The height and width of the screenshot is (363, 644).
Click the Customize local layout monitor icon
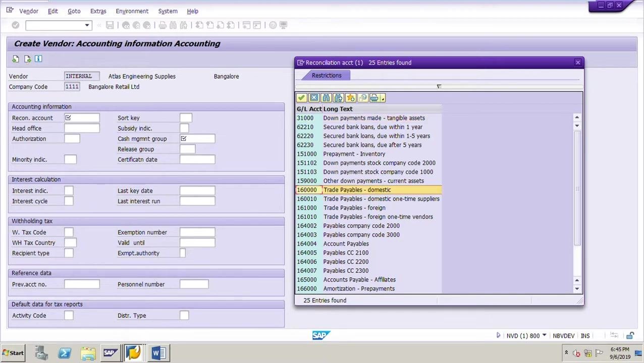click(283, 25)
